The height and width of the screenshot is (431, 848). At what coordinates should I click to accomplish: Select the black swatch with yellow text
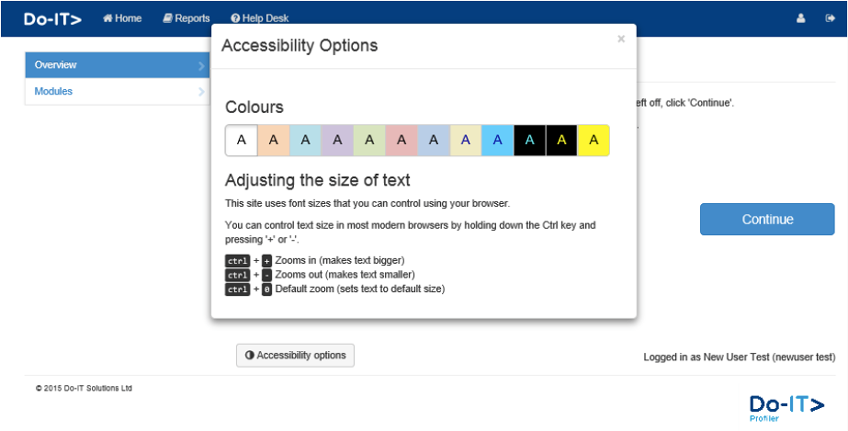[561, 140]
